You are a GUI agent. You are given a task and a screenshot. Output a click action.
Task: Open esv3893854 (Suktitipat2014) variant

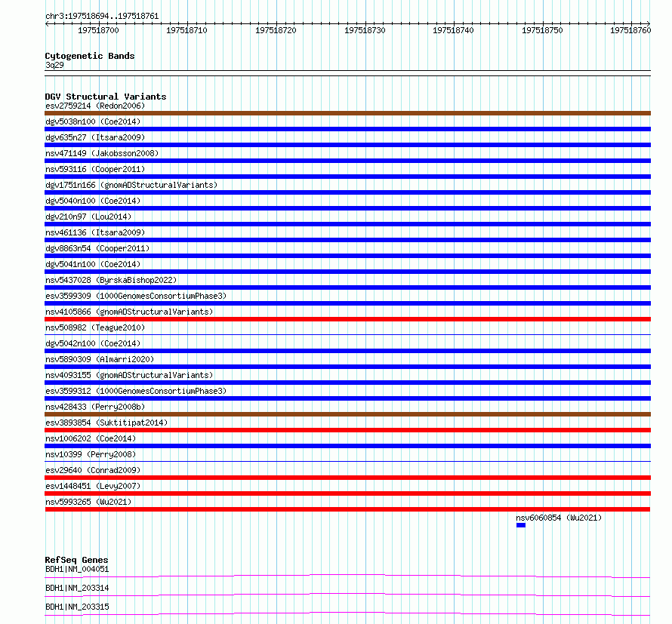tap(106, 423)
